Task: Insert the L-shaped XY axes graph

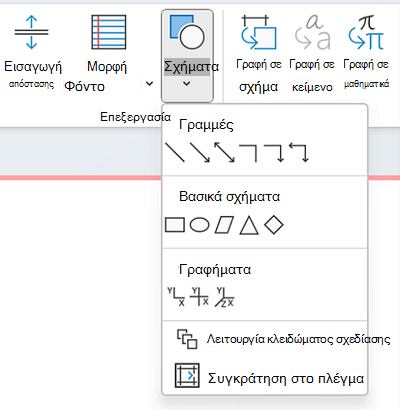Action: [176, 297]
